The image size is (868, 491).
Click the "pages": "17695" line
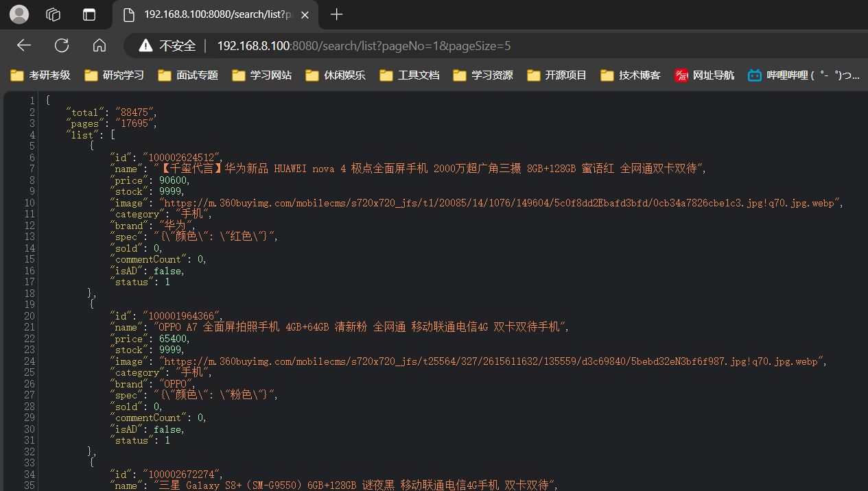[111, 123]
